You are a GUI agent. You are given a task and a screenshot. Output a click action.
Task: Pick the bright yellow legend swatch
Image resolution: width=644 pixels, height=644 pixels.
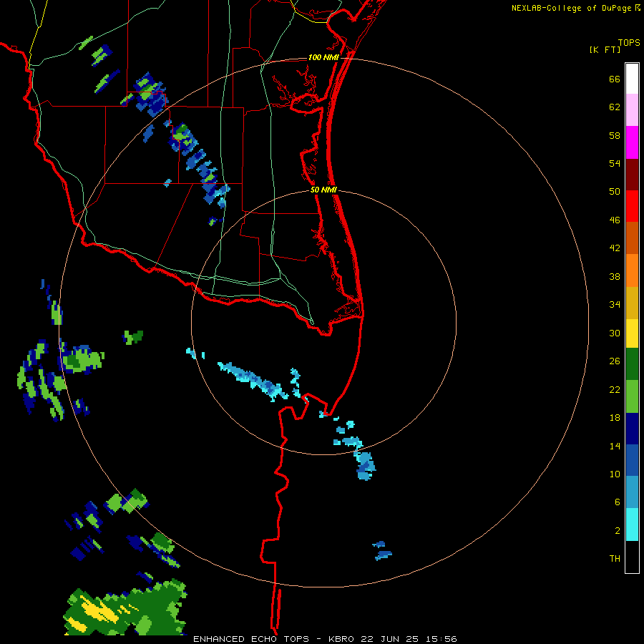tap(632, 333)
